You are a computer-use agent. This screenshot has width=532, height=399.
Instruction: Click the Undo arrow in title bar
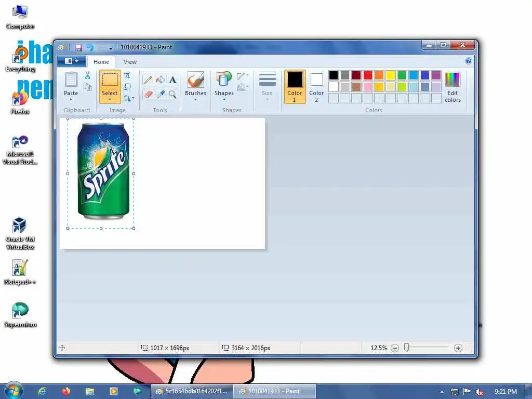pyautogui.click(x=89, y=47)
